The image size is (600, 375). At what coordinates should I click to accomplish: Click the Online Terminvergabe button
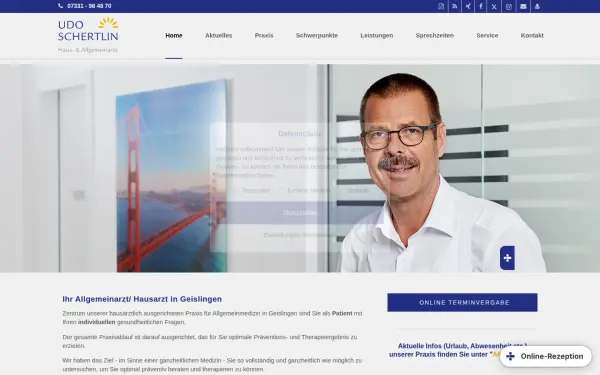[462, 302]
